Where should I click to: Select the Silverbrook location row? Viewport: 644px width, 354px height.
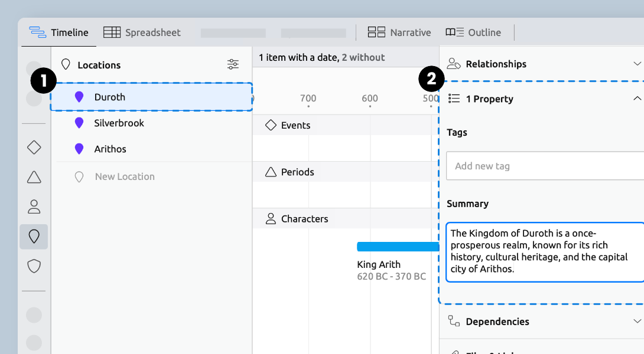[x=151, y=123]
